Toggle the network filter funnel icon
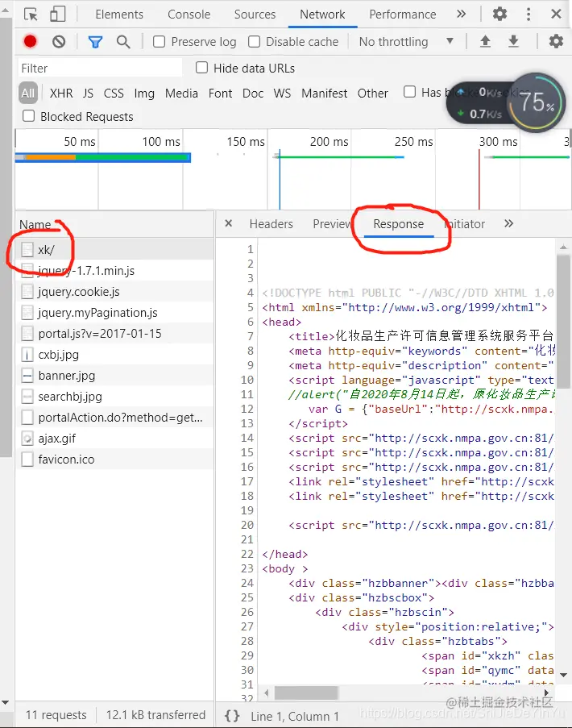 tap(95, 42)
